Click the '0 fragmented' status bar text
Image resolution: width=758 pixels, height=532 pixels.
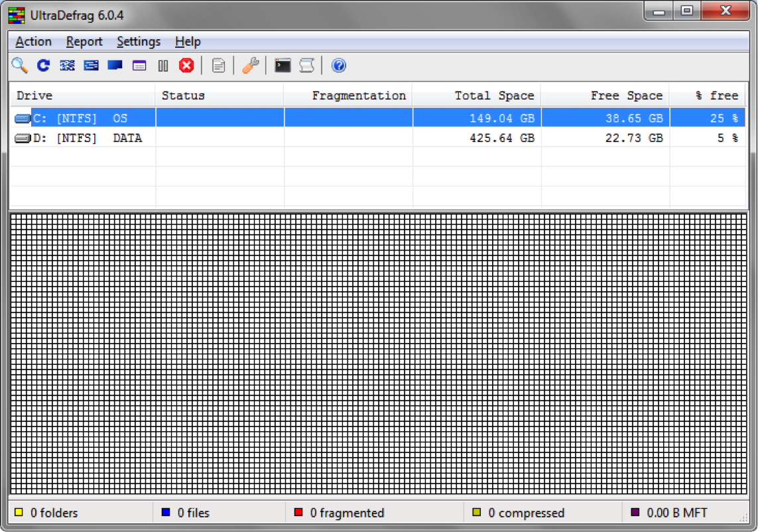coord(347,513)
